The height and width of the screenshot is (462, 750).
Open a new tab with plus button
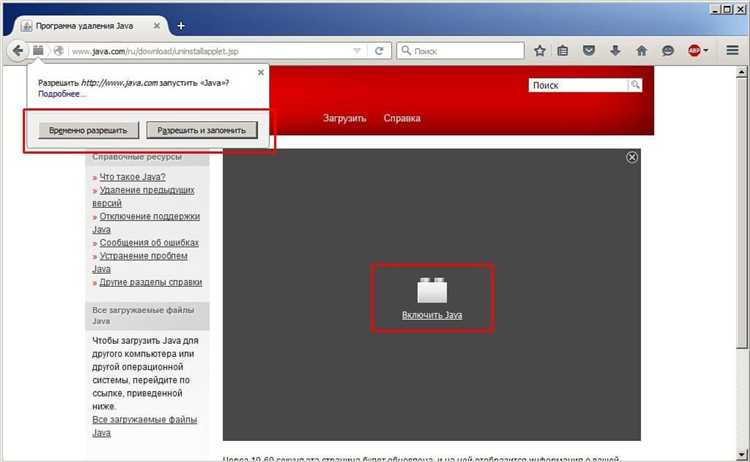(181, 26)
